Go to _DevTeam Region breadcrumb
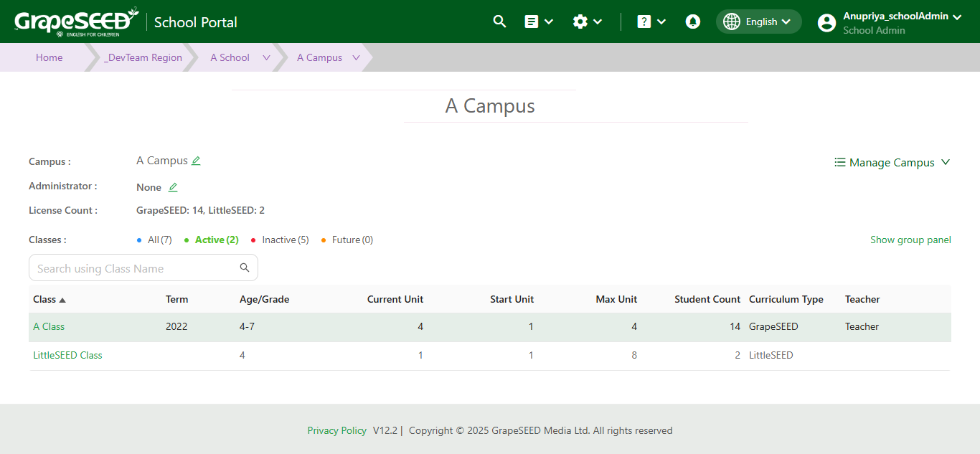 pos(143,57)
